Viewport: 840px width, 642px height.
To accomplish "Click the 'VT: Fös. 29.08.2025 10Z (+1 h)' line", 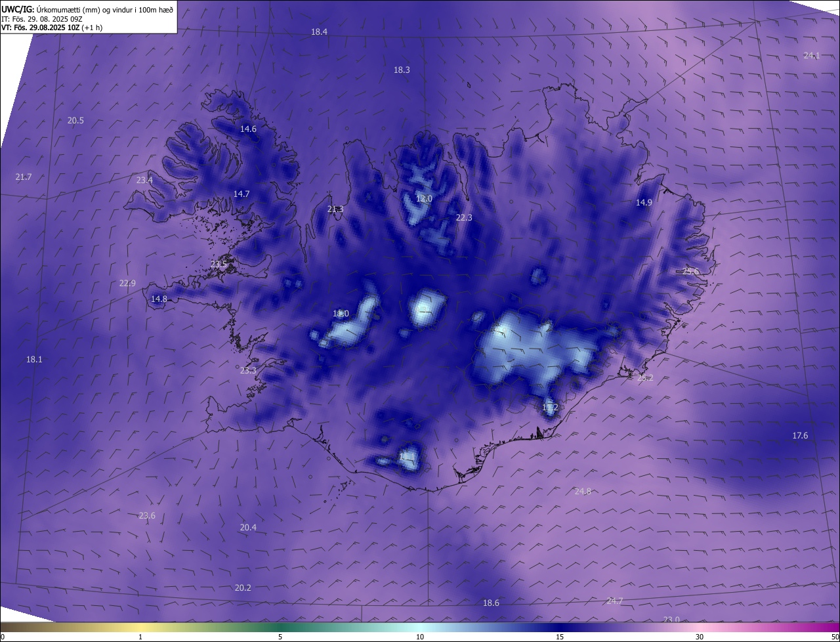I will [52, 28].
